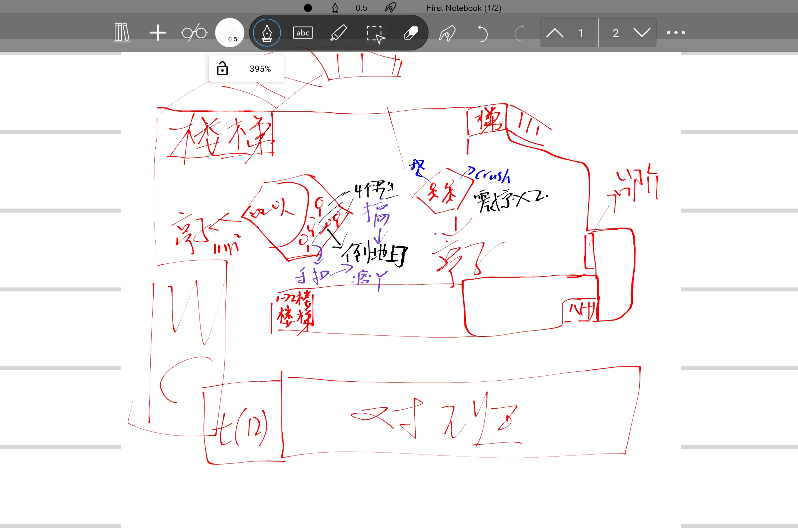Open previous page with up chevron
The image size is (798, 532).
[x=556, y=33]
